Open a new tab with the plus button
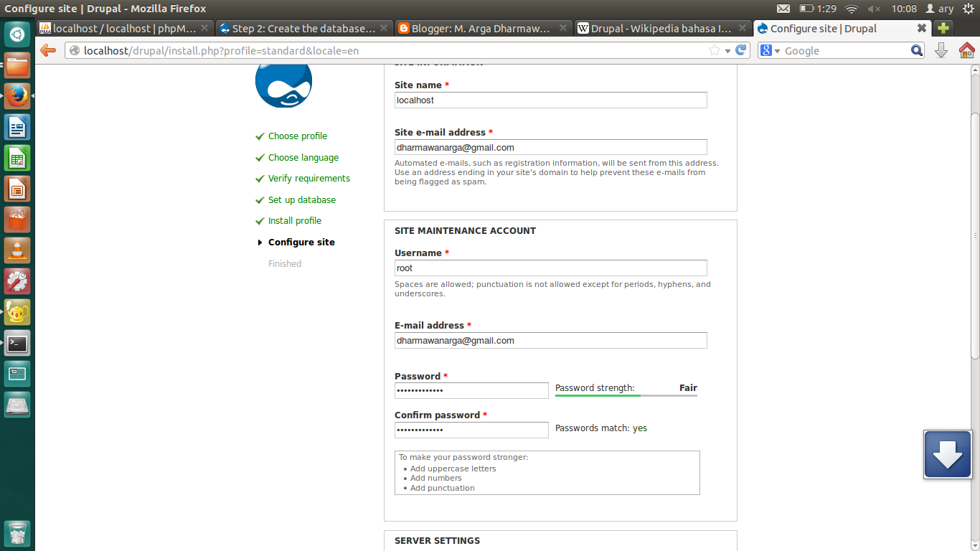 943,29
